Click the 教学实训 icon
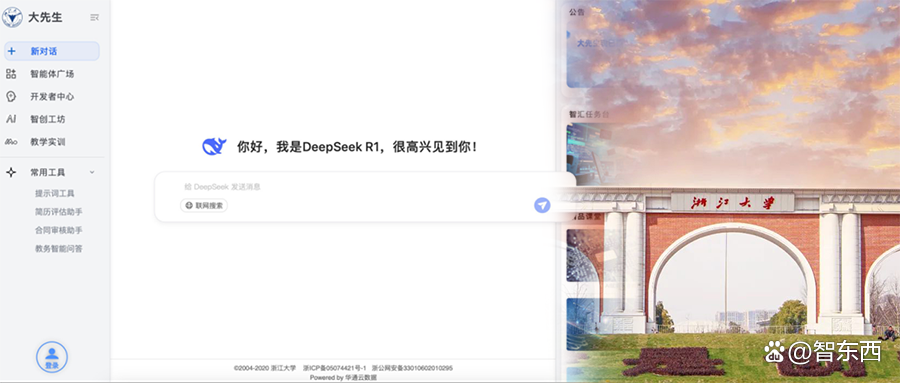 point(11,142)
